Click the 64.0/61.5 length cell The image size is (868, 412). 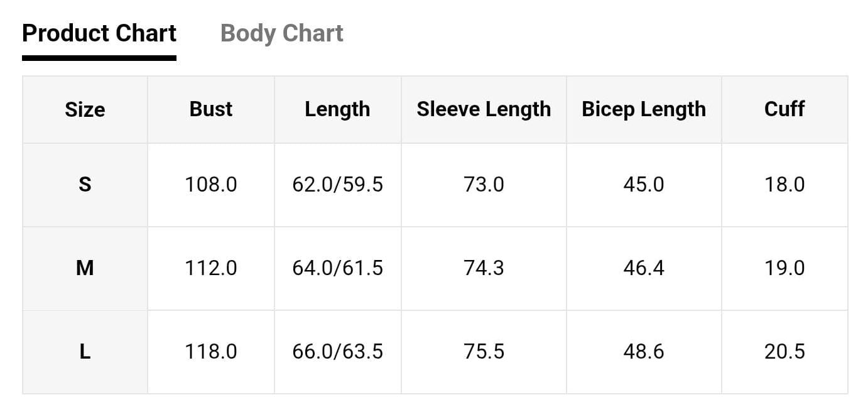point(337,268)
